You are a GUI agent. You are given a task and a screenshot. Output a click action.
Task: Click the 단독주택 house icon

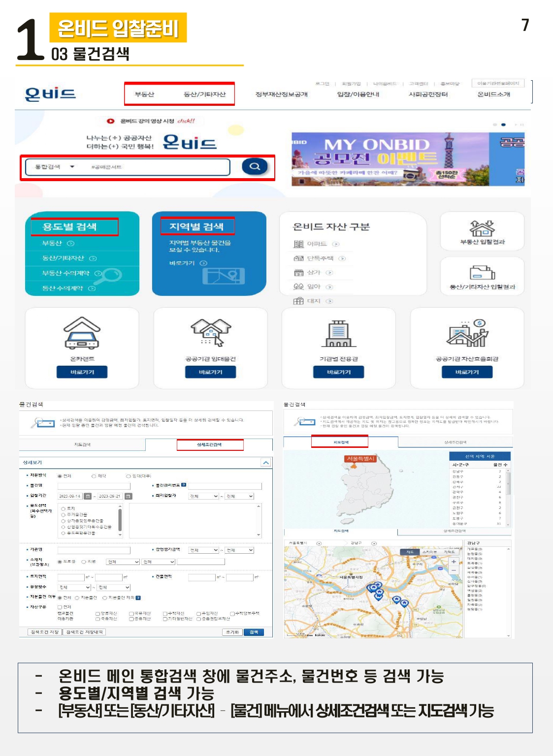[298, 258]
